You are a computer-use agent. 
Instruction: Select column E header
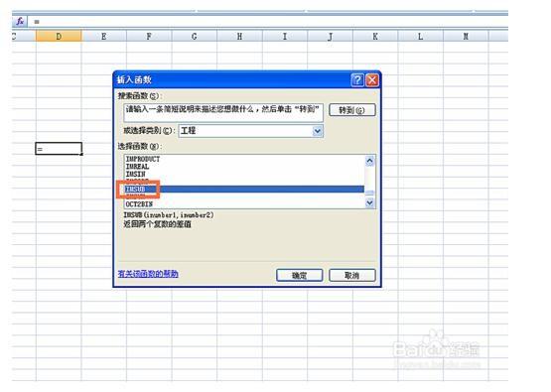[x=104, y=36]
